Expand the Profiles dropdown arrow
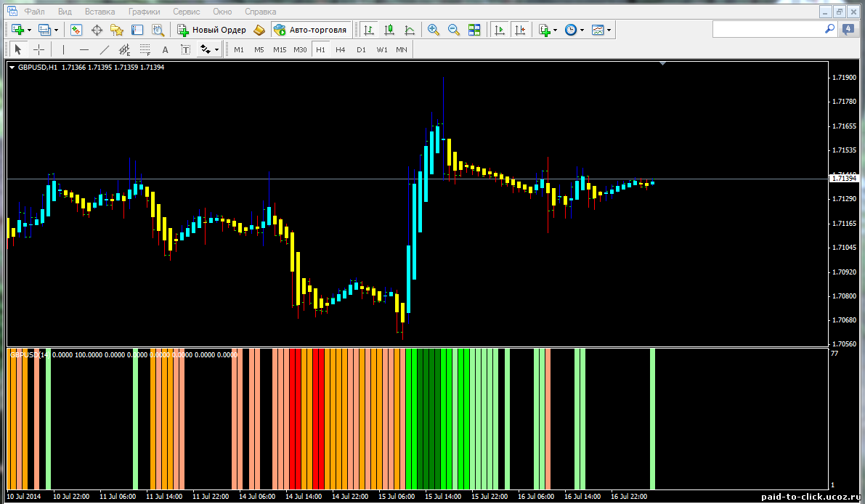 56,30
